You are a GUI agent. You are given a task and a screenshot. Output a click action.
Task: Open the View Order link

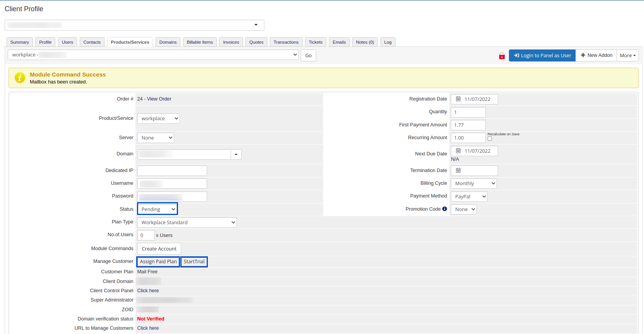click(x=159, y=99)
